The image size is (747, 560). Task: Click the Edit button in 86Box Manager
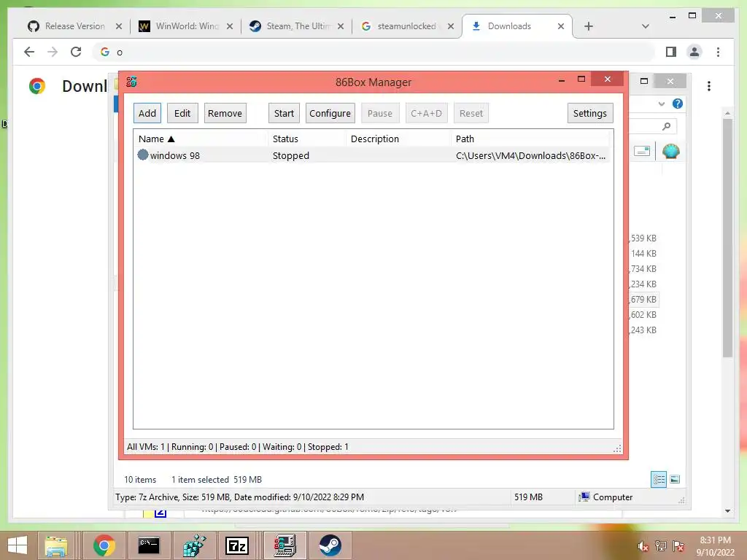point(182,113)
